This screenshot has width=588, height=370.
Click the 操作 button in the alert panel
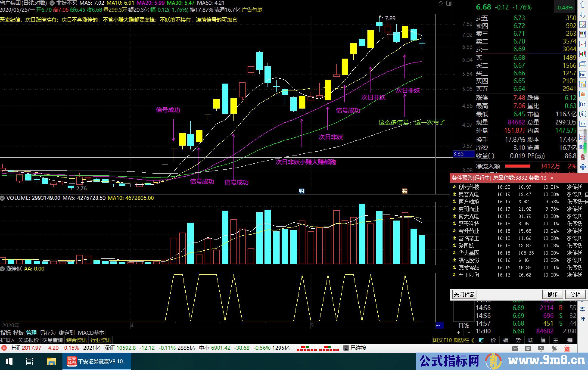tap(552, 294)
